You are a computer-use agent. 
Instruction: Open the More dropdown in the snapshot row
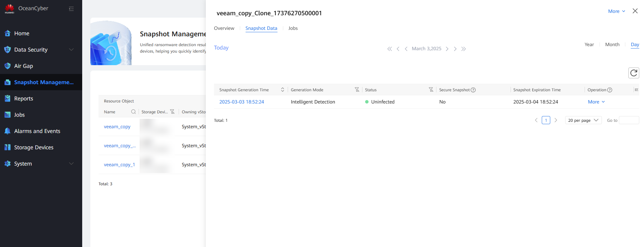click(x=596, y=102)
